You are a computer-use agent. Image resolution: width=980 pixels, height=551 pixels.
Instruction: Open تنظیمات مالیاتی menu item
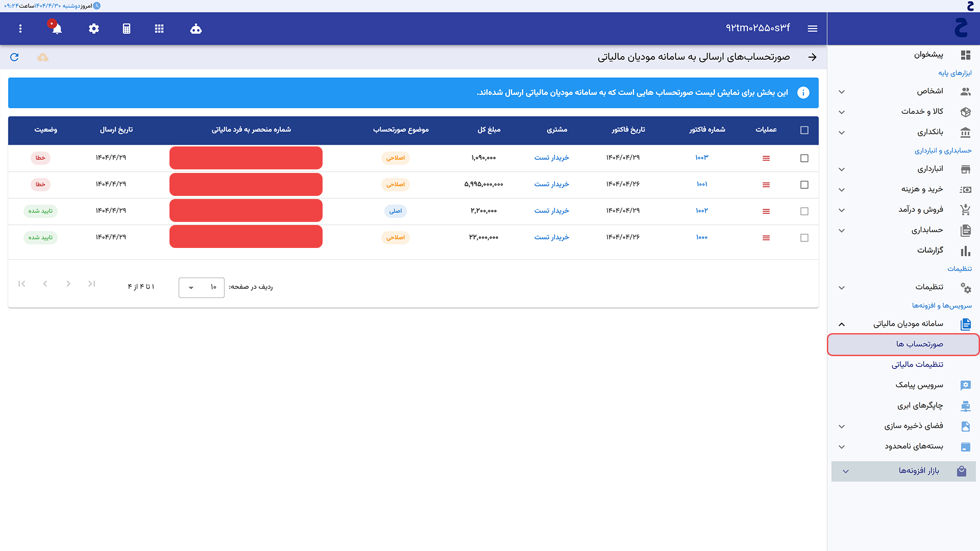[917, 365]
